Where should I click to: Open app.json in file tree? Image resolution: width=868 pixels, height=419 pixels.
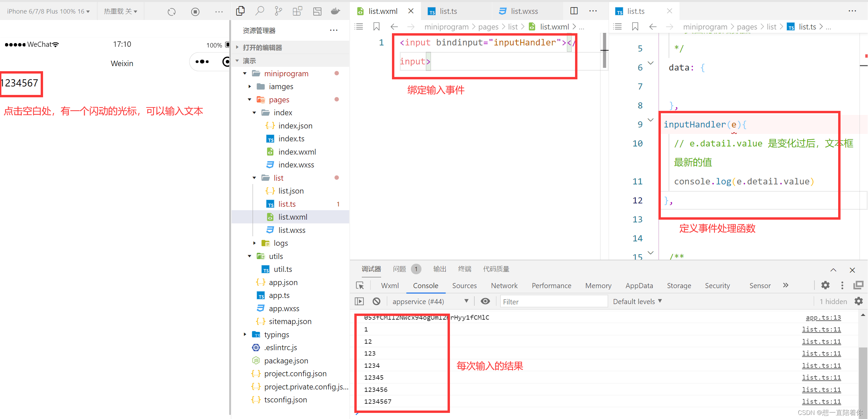pyautogui.click(x=283, y=282)
